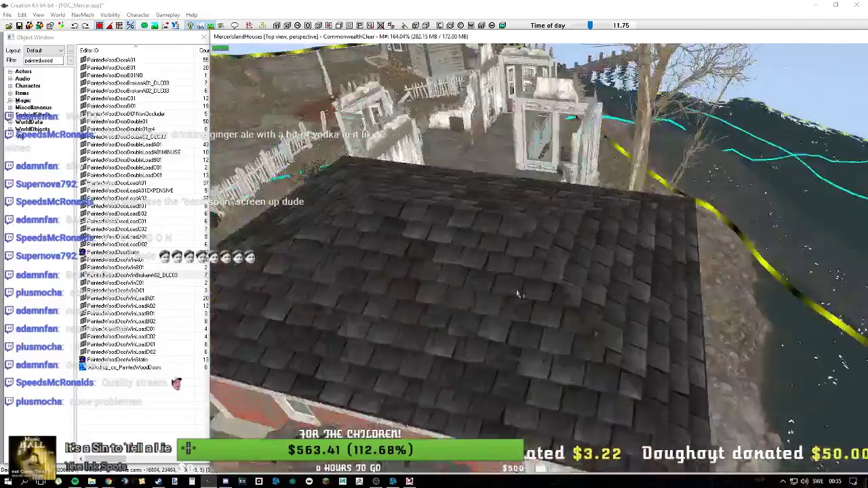Toggle the Snap to Angle triangle toolbar button
The height and width of the screenshot is (488, 868).
pyautogui.click(x=109, y=25)
